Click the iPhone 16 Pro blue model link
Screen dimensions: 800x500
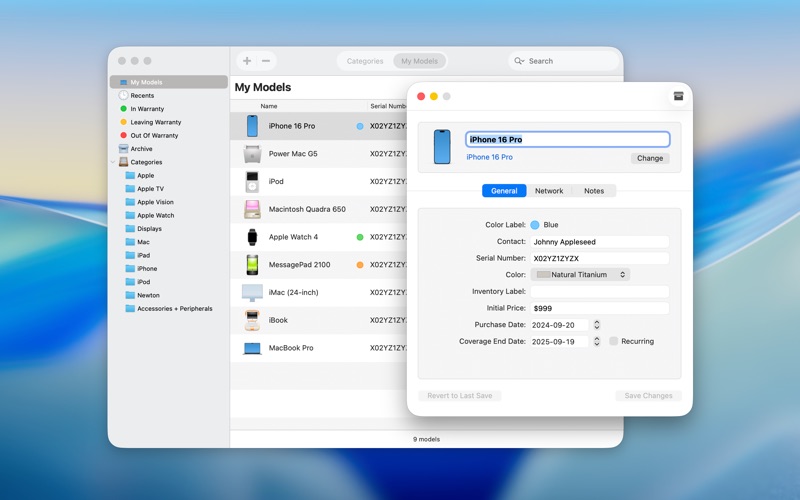[489, 157]
